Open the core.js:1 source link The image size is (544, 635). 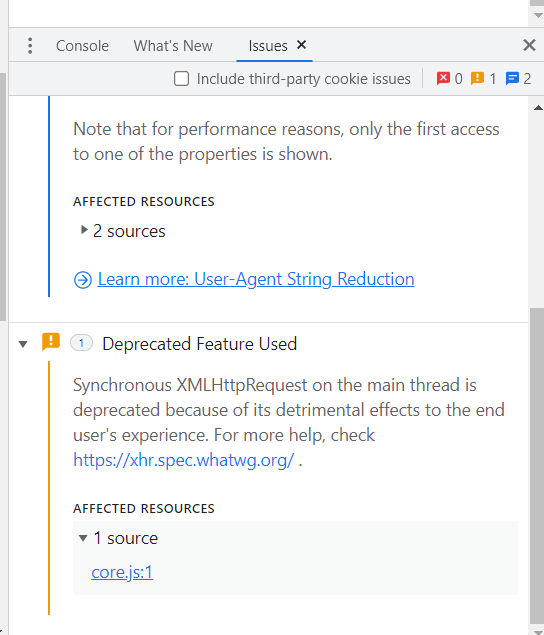point(122,572)
